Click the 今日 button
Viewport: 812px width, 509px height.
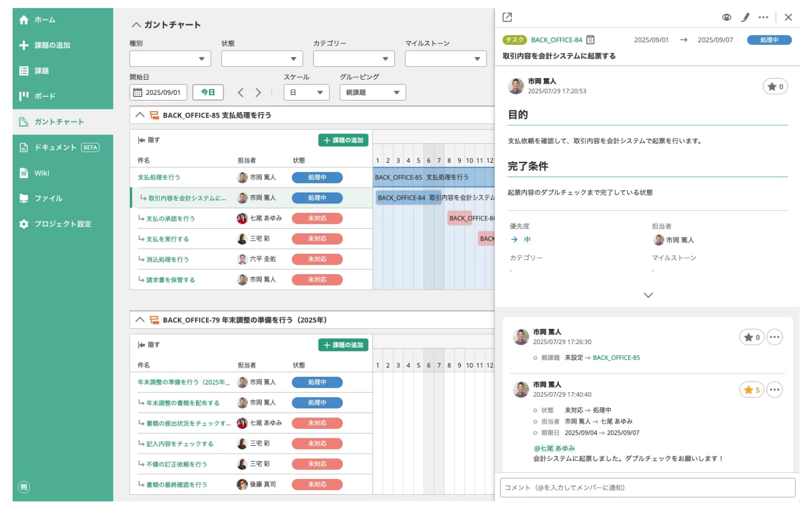[x=208, y=92]
